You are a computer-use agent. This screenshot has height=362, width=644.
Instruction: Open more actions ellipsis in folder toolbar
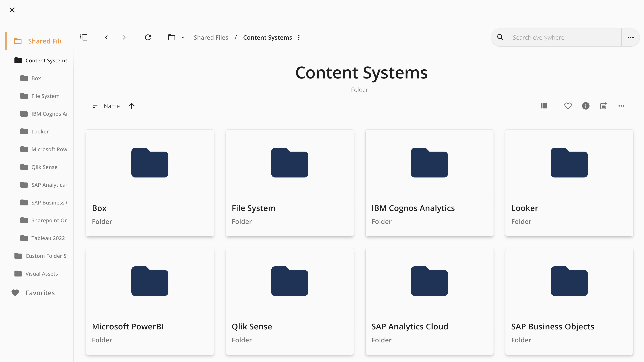pos(621,106)
